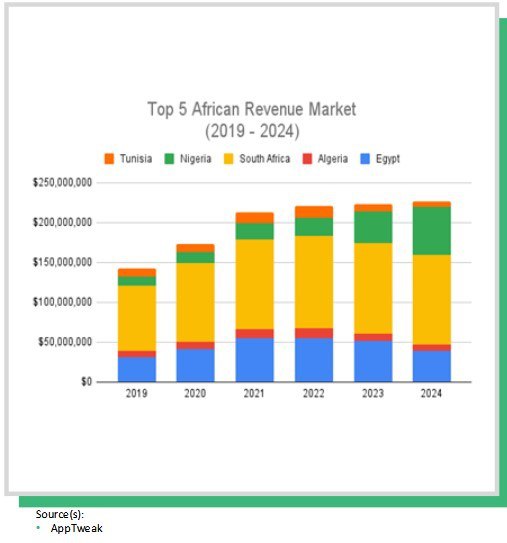Click the Nigeria segment of 2024 bar
The image size is (507, 543).
click(432, 231)
